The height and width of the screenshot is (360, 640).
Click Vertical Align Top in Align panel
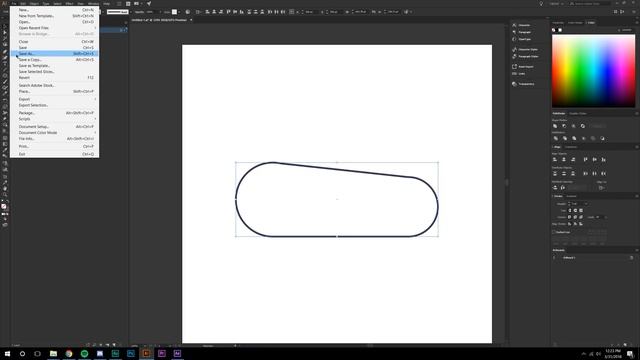(585, 160)
